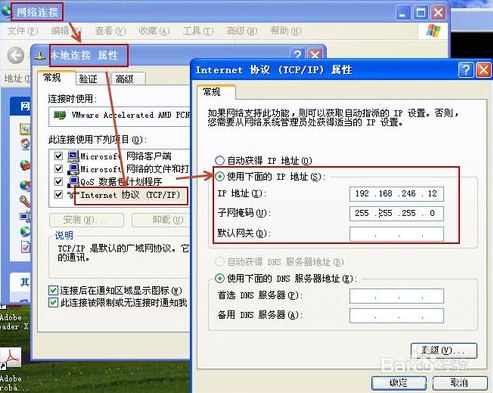The width and height of the screenshot is (493, 393).
Task: Switch to the 高级 tab
Action: tap(128, 79)
